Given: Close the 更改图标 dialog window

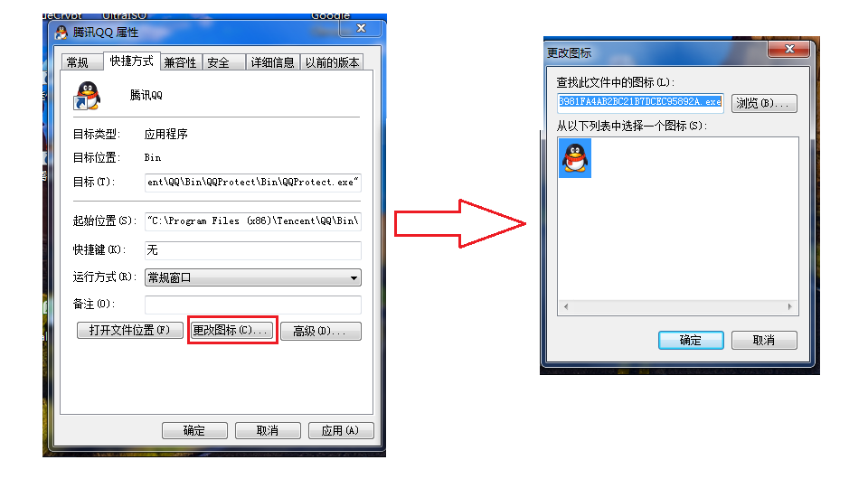Looking at the screenshot, I should coord(788,49).
